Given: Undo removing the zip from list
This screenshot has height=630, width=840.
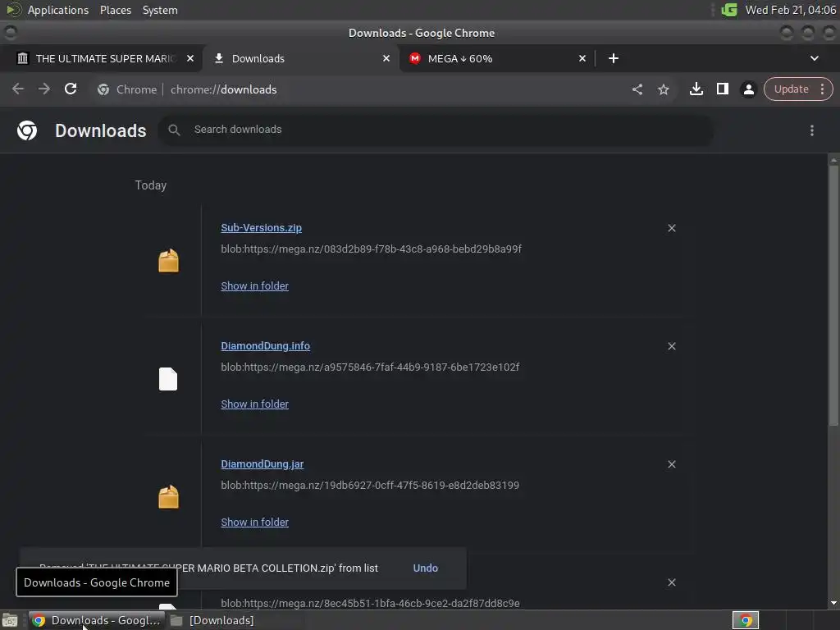Looking at the screenshot, I should tap(426, 568).
